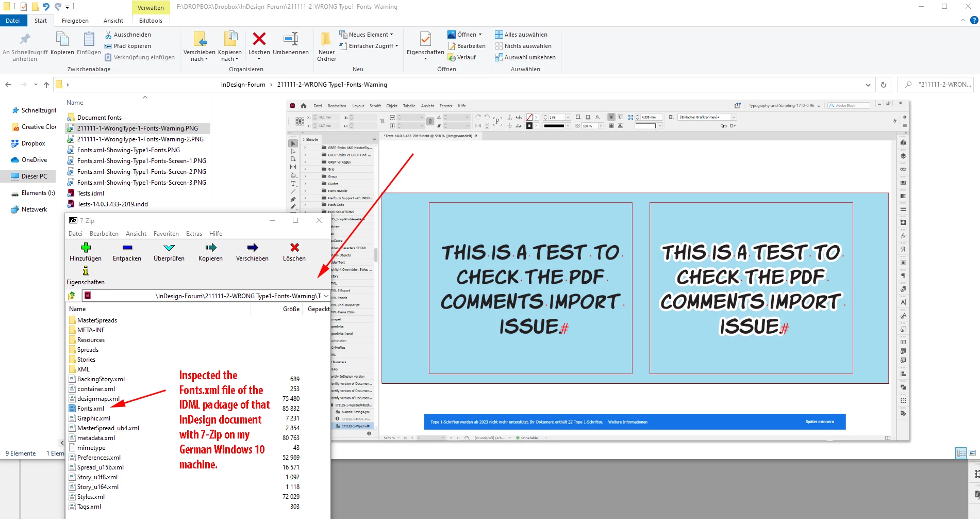Select the Document fonts folder
The width and height of the screenshot is (980, 519).
click(99, 118)
